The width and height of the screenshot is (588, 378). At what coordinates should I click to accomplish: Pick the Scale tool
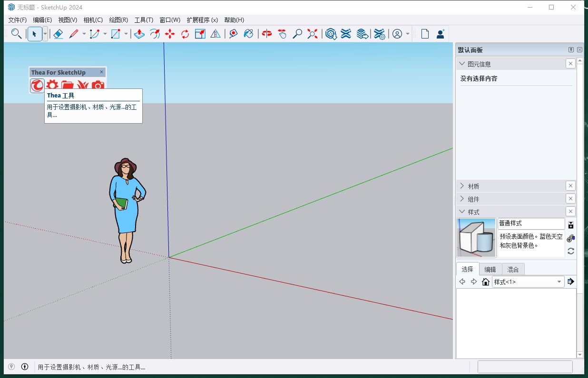(x=200, y=34)
